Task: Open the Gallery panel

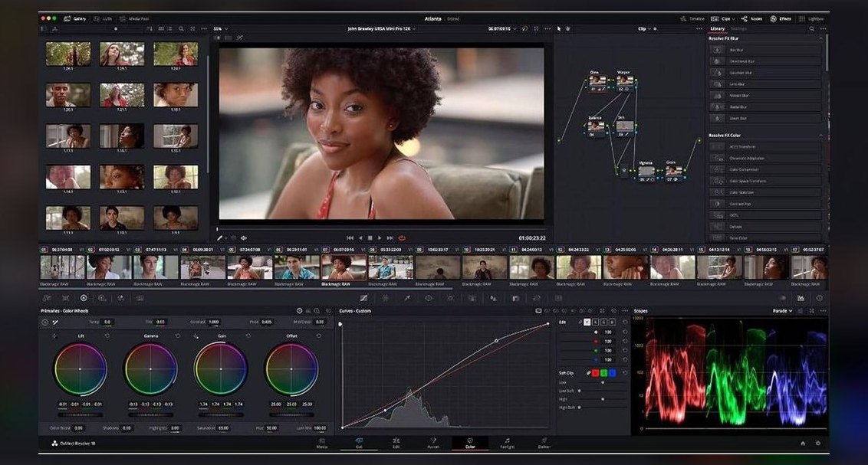Action: click(x=75, y=18)
